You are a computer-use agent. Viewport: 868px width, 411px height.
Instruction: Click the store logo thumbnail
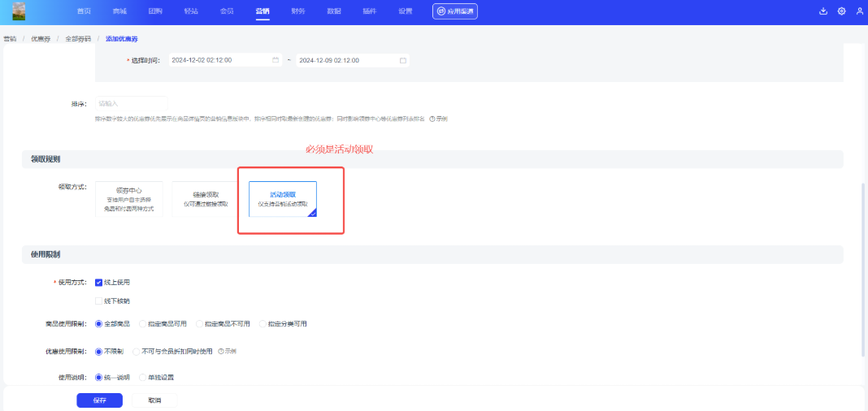pyautogui.click(x=19, y=11)
